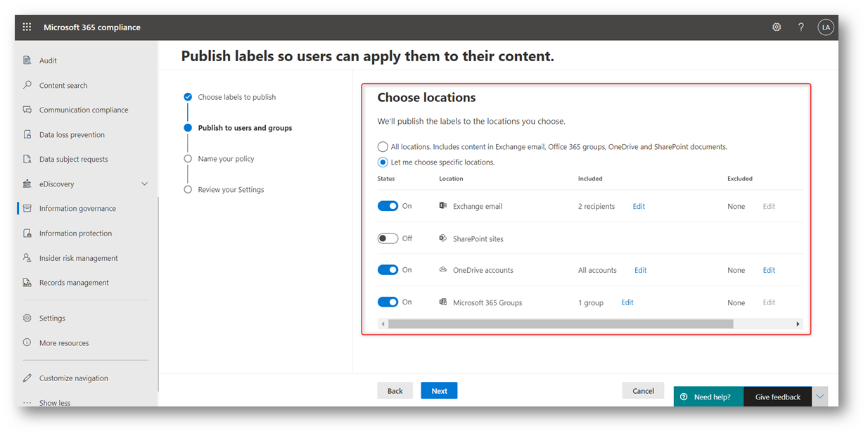Click the horizontal scrollbar thumb

pos(561,324)
